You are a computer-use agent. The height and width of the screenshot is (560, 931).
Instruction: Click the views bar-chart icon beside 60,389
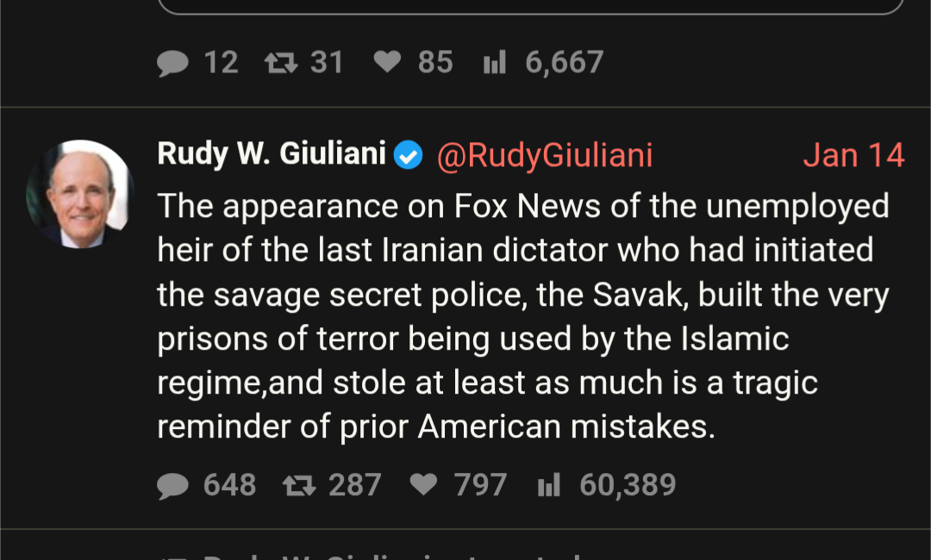pyautogui.click(x=548, y=487)
